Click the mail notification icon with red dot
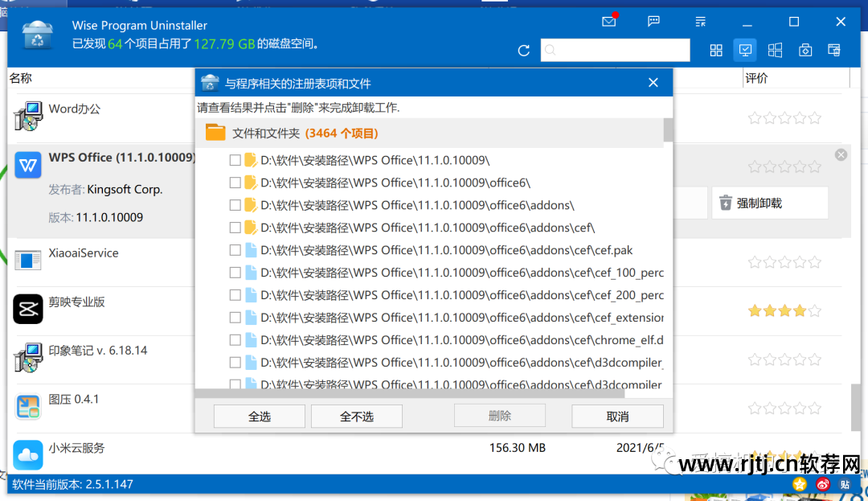This screenshot has width=868, height=501. [608, 22]
